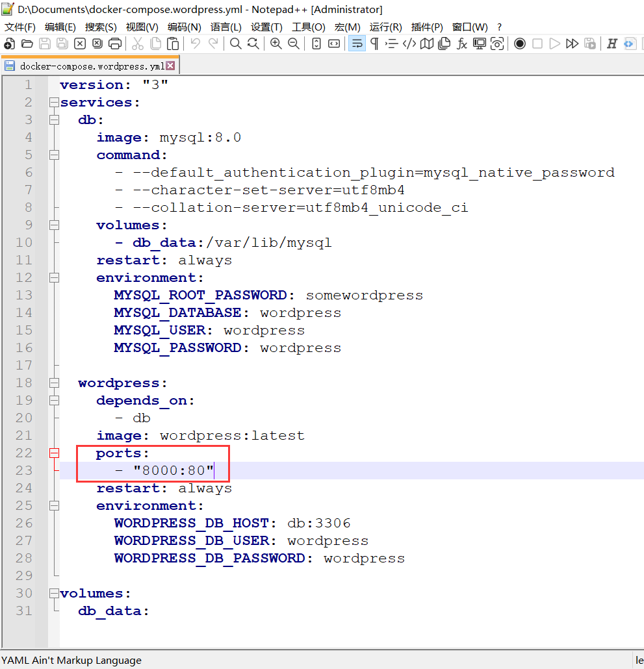The height and width of the screenshot is (669, 644).
Task: Toggle synchronize horizontal scrolling icon
Action: coord(334,44)
